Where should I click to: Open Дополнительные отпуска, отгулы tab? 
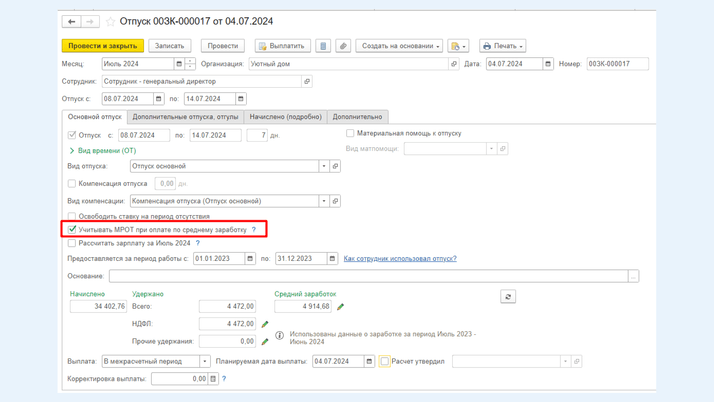pos(185,117)
